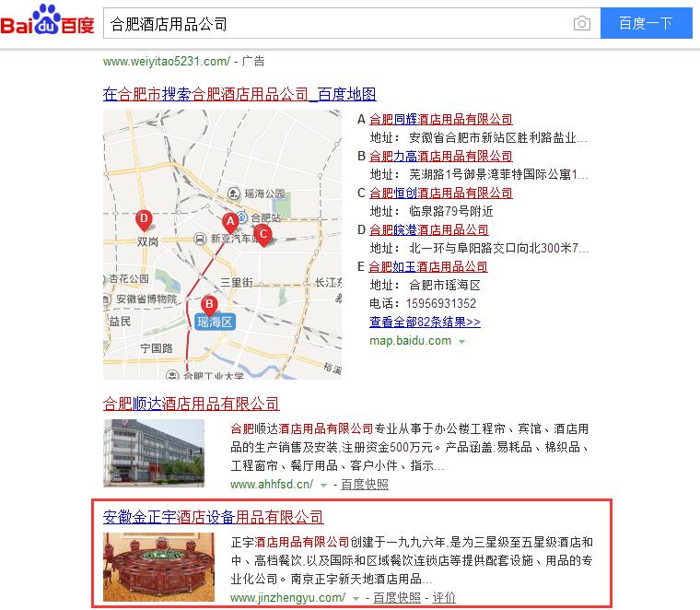
Task: Click the 瑶海区 district label on map
Action: pos(216,322)
